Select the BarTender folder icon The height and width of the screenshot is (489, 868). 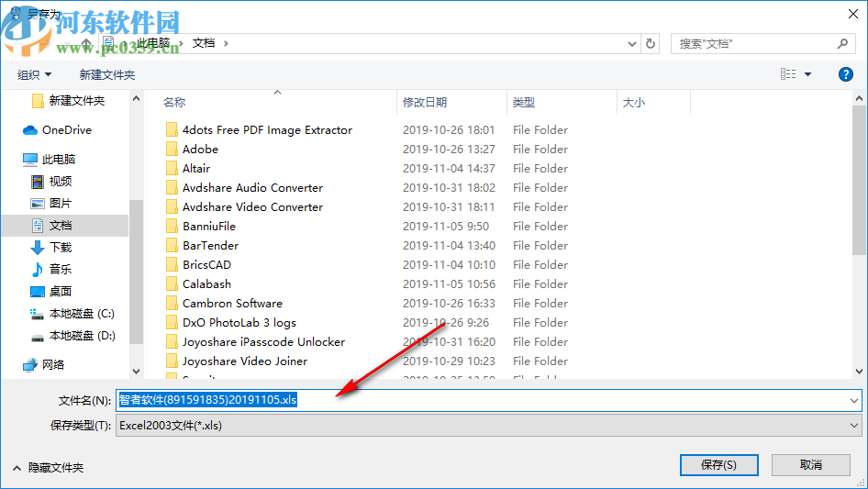tap(172, 246)
